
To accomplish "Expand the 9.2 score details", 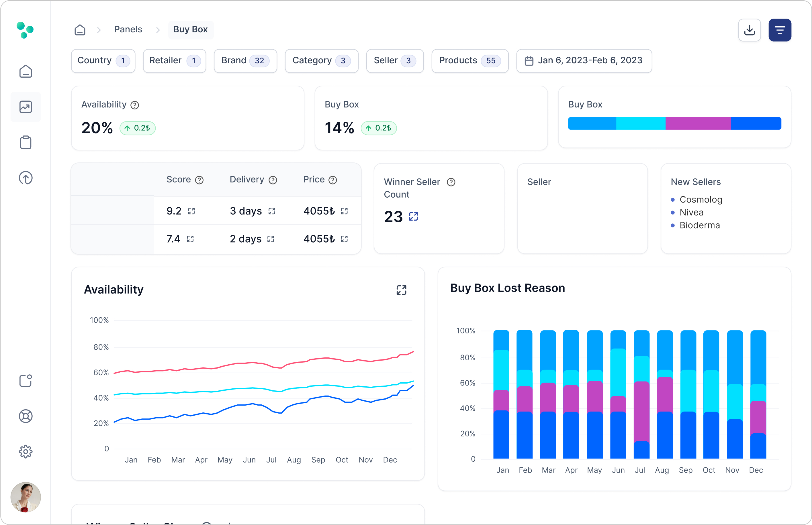I will point(191,211).
